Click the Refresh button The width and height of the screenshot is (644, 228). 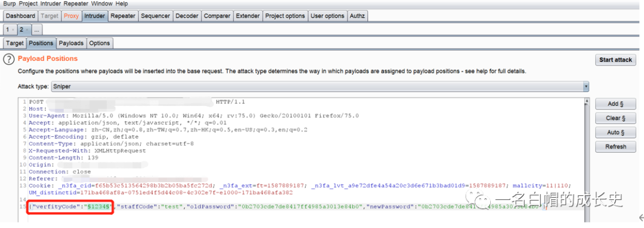tap(615, 147)
